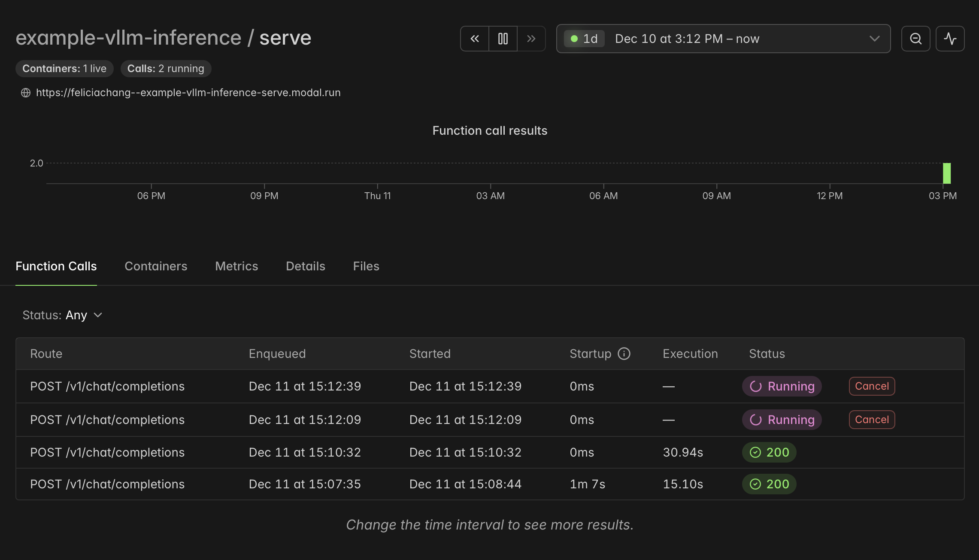979x560 pixels.
Task: Shift time range forward with double-right chevron icon
Action: 531,39
